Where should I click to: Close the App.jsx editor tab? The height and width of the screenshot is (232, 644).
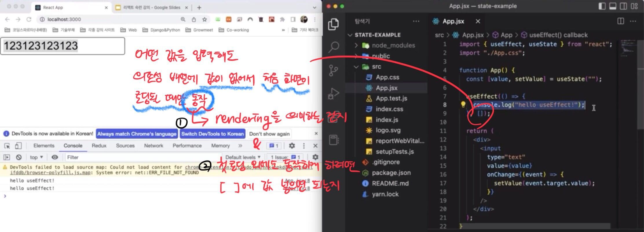478,21
